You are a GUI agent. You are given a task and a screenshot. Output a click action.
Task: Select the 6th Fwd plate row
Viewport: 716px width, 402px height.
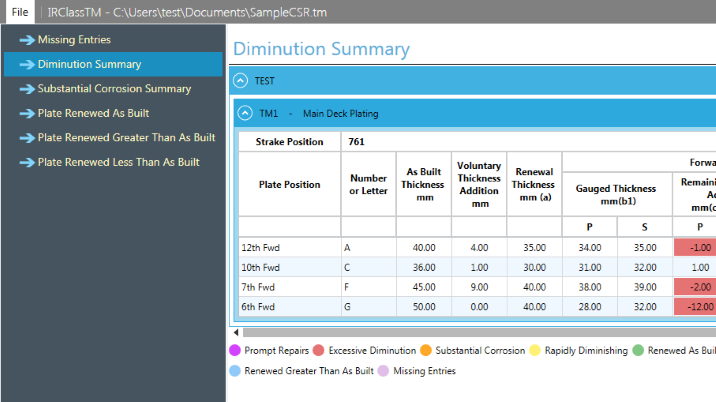pyautogui.click(x=477, y=307)
